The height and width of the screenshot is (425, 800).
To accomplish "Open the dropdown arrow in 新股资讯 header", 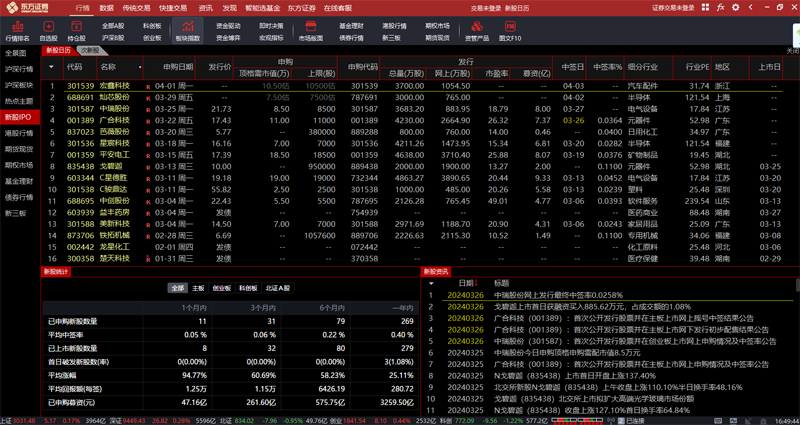I will 431,283.
